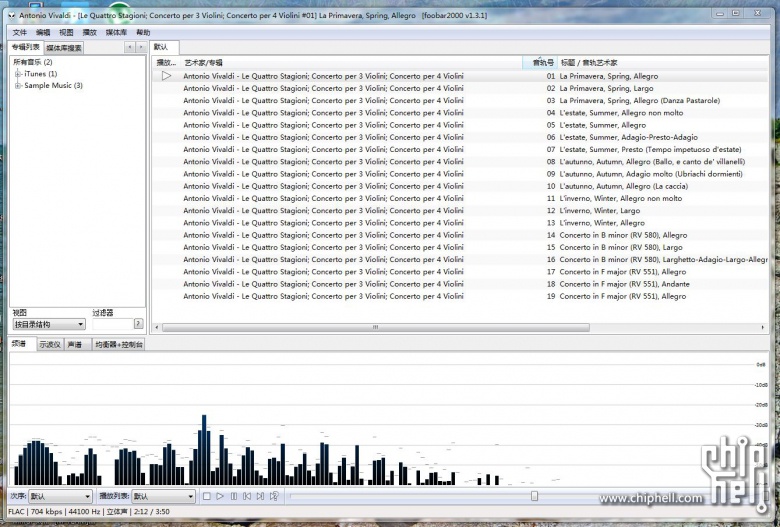Click the 播放... column header
This screenshot has width=780, height=527.
[166, 63]
